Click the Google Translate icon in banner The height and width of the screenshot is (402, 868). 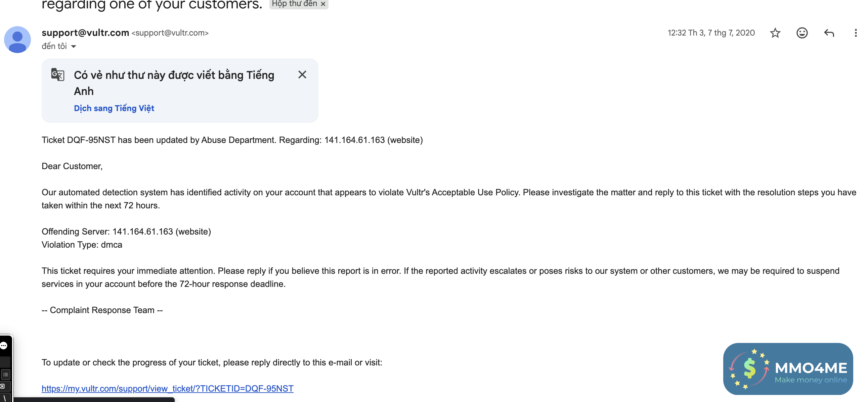[x=58, y=74]
